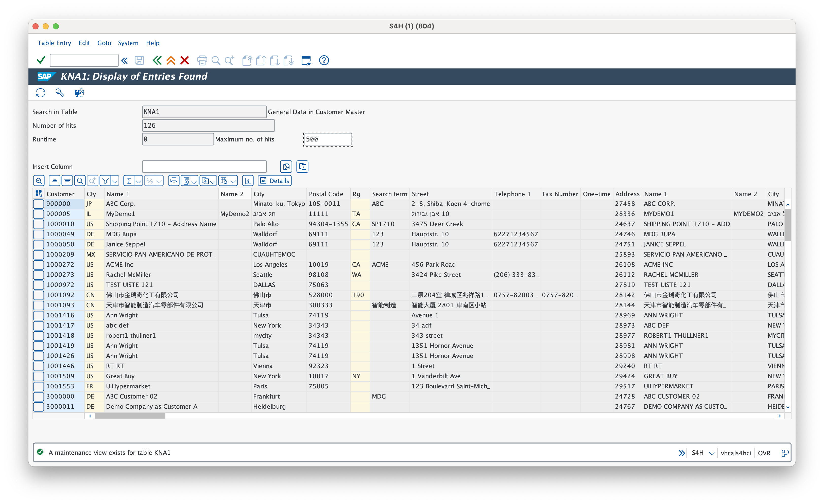Viewport: 824px width, 504px height.
Task: Open the Goto menu
Action: pos(104,43)
